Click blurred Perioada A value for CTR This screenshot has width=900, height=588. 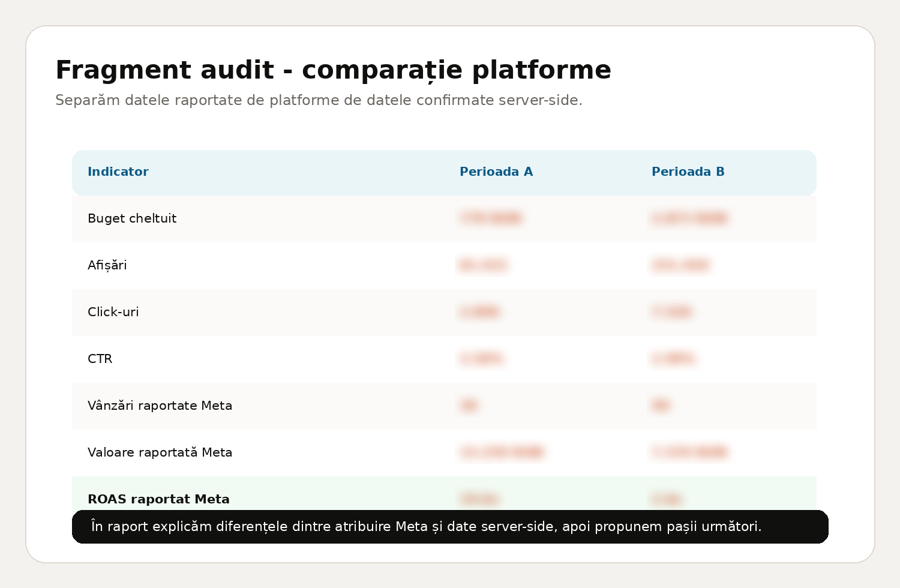click(481, 359)
